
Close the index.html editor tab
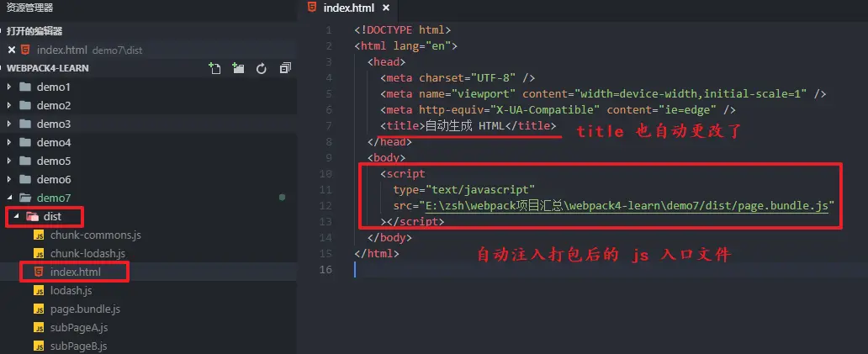(386, 8)
